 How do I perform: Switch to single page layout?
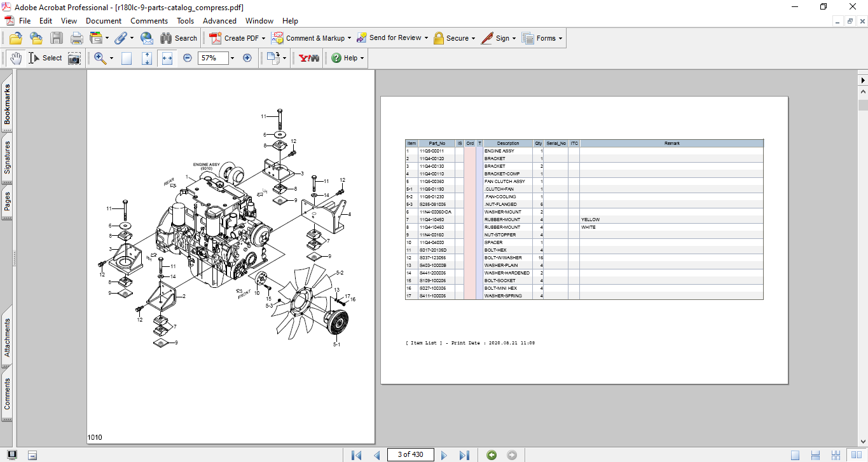(x=795, y=455)
